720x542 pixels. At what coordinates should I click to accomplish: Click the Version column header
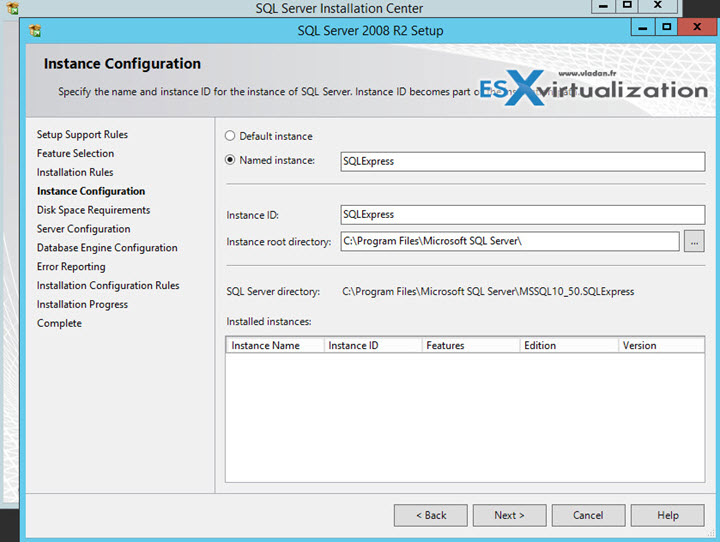coord(661,345)
